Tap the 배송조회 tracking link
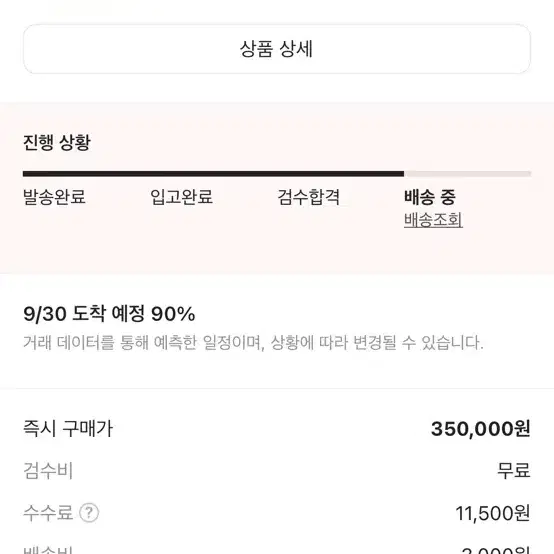This screenshot has height=554, width=554. click(x=433, y=220)
